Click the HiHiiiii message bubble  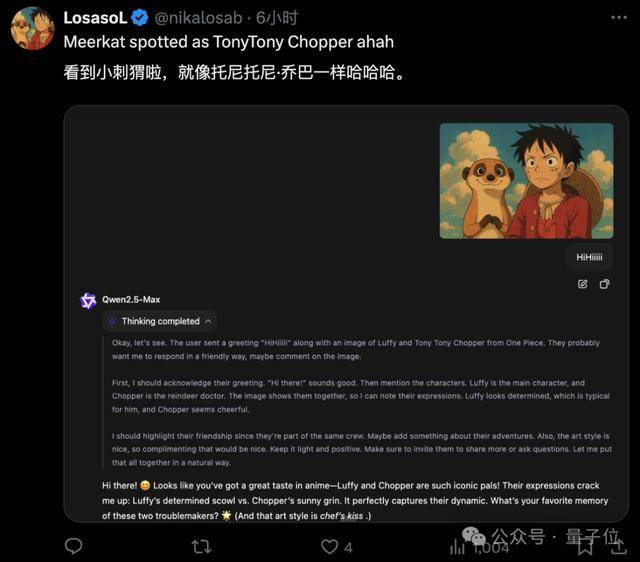pos(589,257)
